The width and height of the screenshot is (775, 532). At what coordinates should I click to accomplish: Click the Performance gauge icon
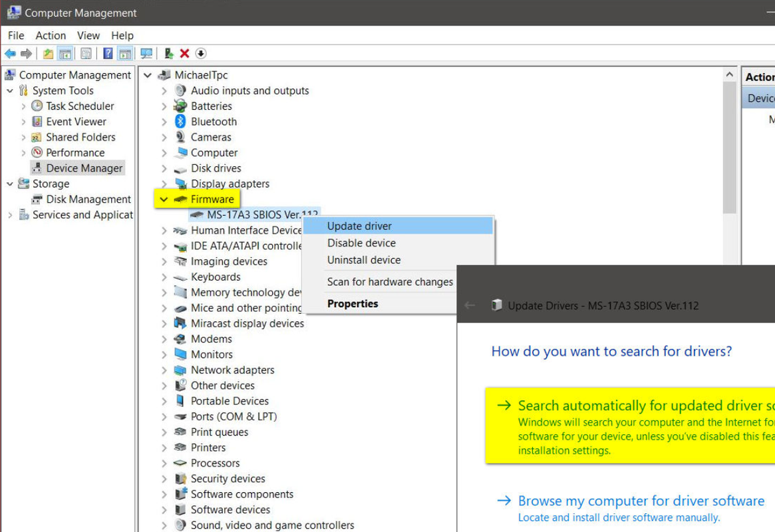37,152
